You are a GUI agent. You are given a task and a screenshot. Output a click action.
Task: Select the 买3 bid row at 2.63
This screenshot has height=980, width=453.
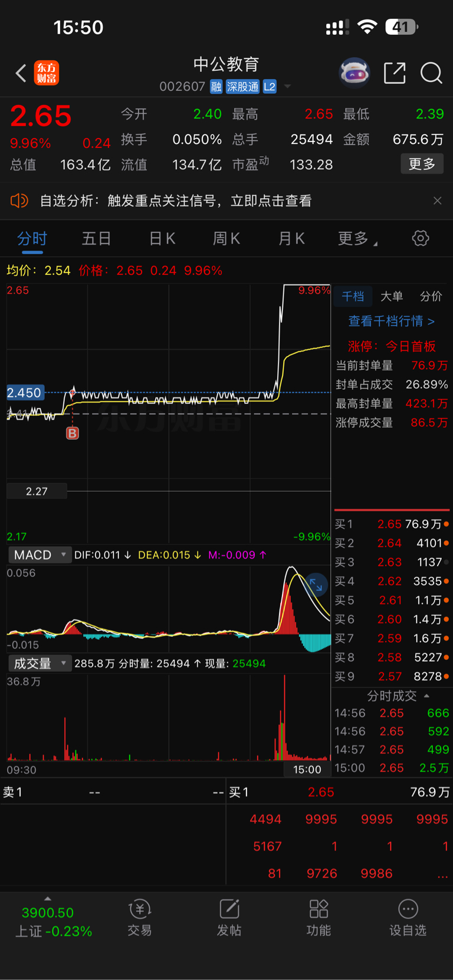click(x=392, y=562)
